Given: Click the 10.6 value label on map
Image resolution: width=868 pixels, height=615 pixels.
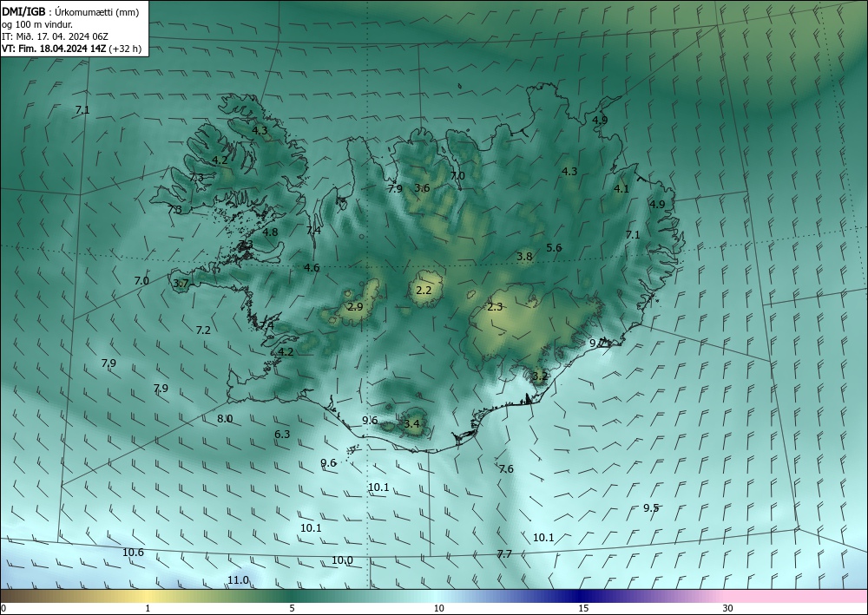Looking at the screenshot, I should click(x=133, y=553).
